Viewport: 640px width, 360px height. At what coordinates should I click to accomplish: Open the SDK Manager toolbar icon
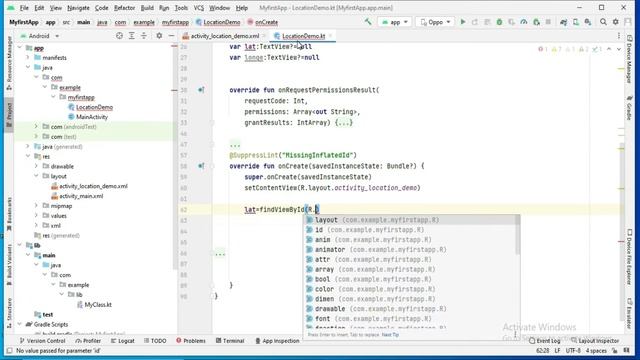588,22
